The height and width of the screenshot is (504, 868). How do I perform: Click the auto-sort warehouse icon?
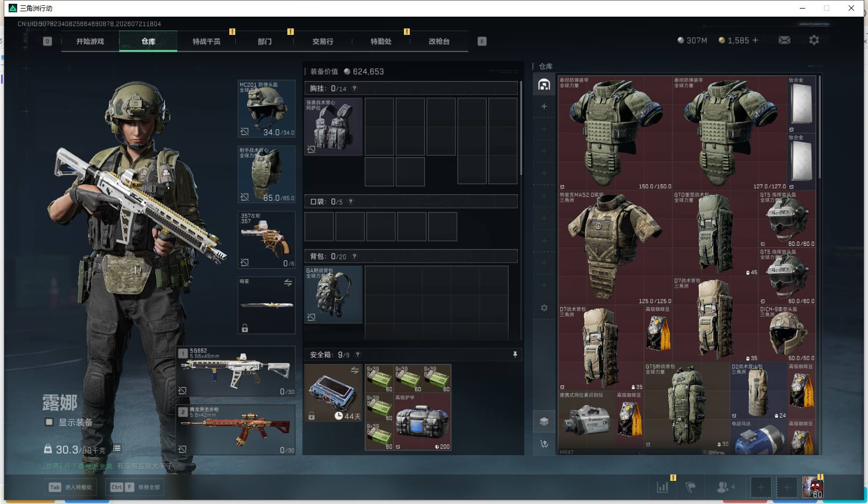point(544,444)
